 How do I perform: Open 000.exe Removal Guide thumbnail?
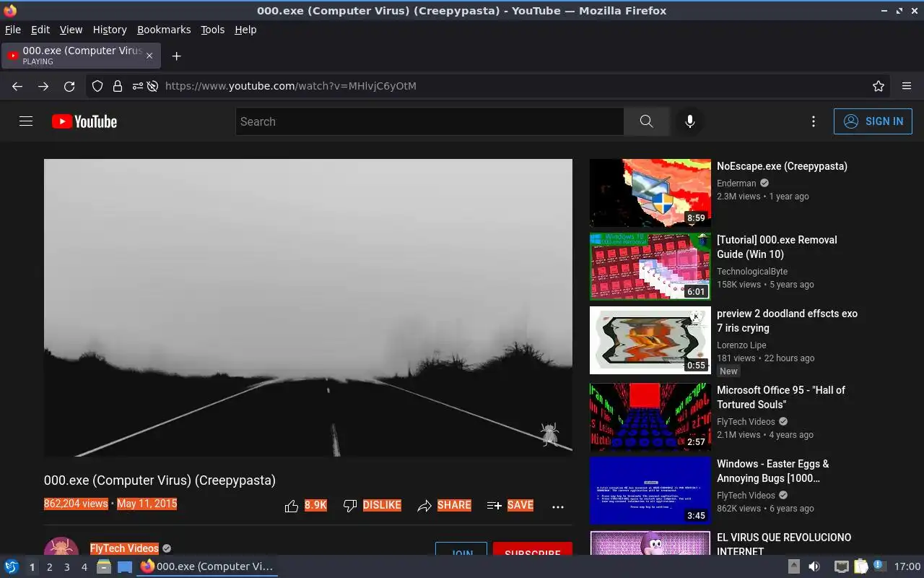pyautogui.click(x=650, y=267)
